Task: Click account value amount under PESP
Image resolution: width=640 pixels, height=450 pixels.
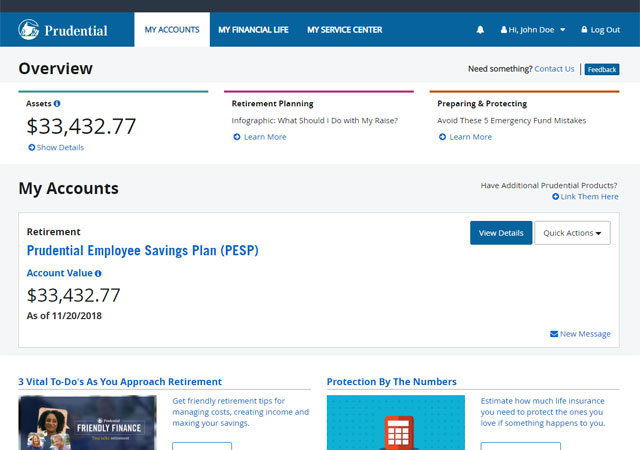Action: (x=73, y=295)
